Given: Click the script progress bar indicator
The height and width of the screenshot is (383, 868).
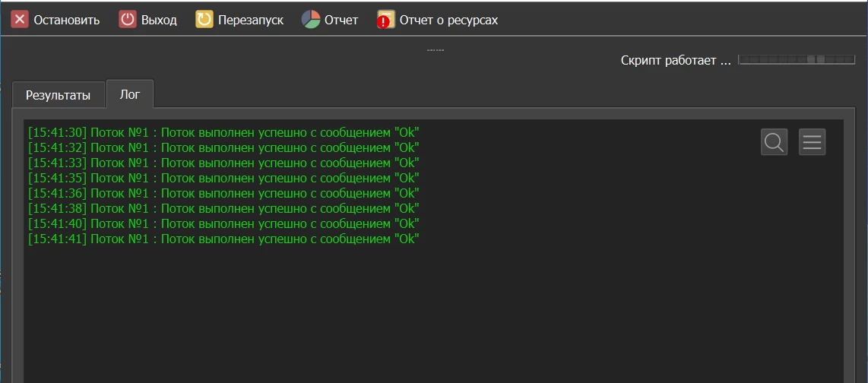Looking at the screenshot, I should [797, 59].
